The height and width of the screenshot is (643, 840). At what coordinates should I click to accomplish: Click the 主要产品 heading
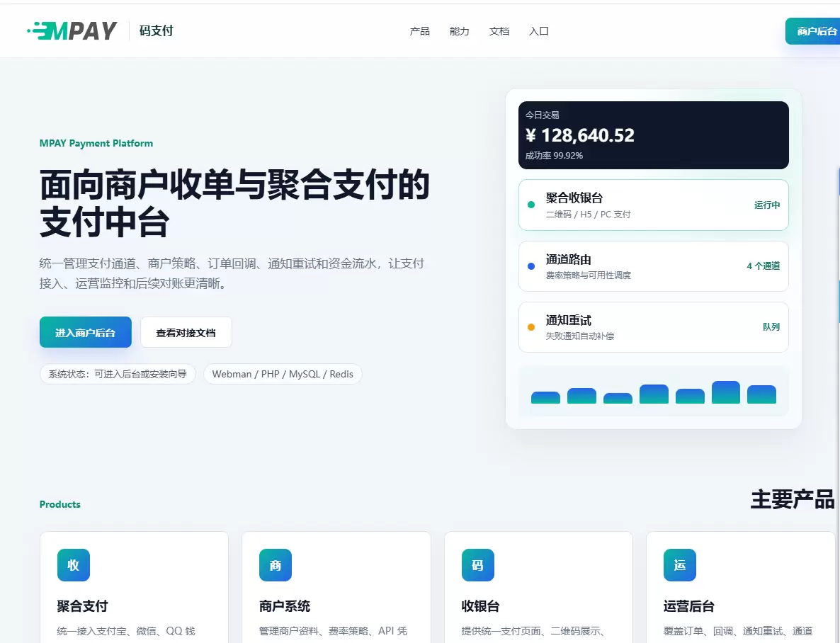[x=793, y=499]
